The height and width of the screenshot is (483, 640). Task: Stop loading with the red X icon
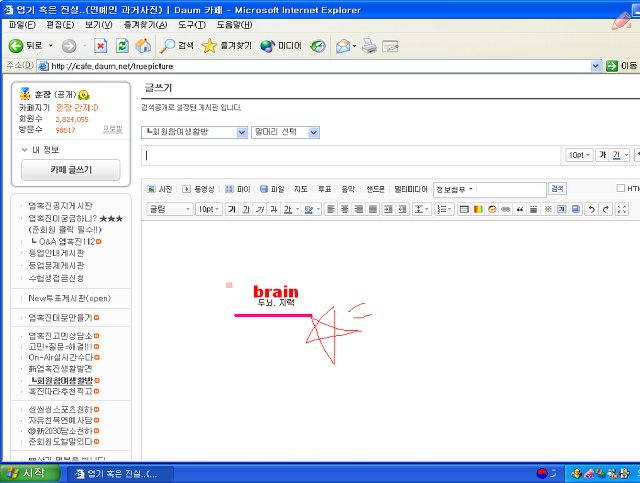(100, 46)
